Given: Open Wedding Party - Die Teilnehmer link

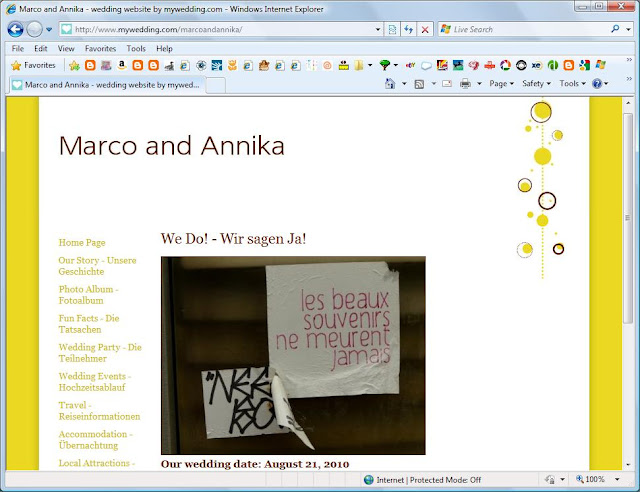Looking at the screenshot, I should click(100, 353).
